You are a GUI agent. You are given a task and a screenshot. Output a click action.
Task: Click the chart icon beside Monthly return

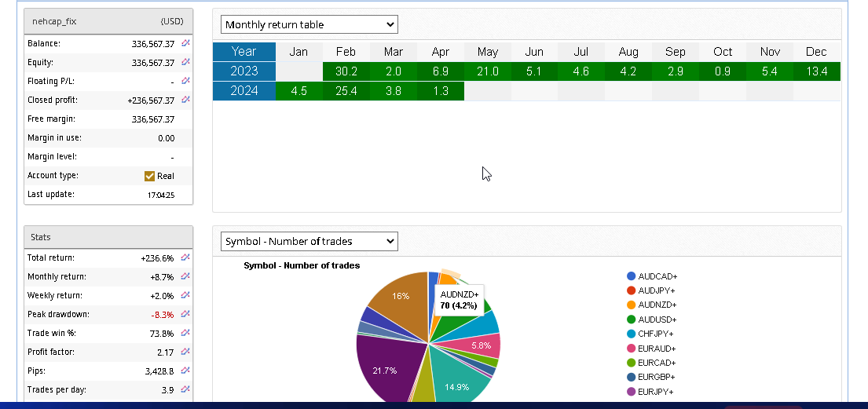[x=186, y=276]
